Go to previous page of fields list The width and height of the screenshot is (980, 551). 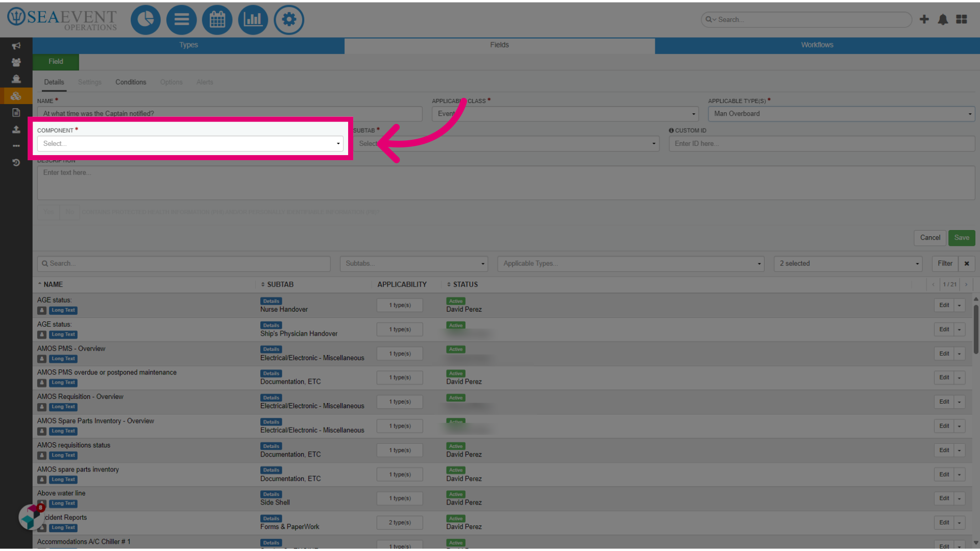click(x=934, y=285)
